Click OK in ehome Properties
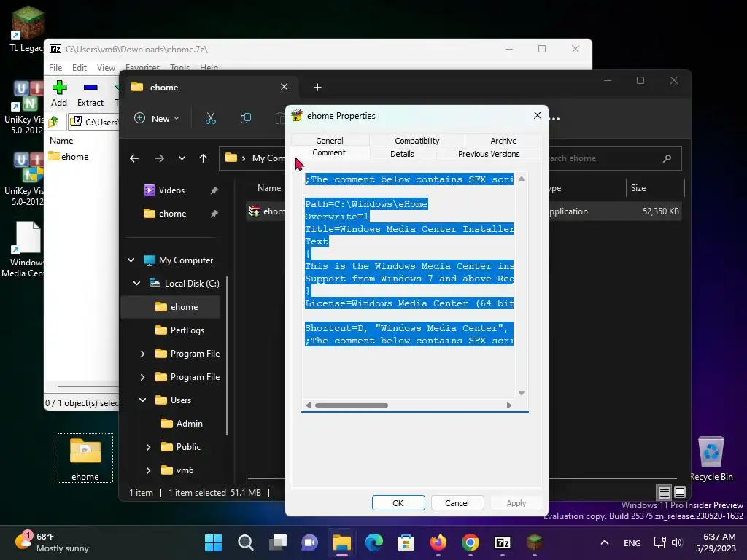Viewport: 747px width, 560px height. tap(398, 503)
